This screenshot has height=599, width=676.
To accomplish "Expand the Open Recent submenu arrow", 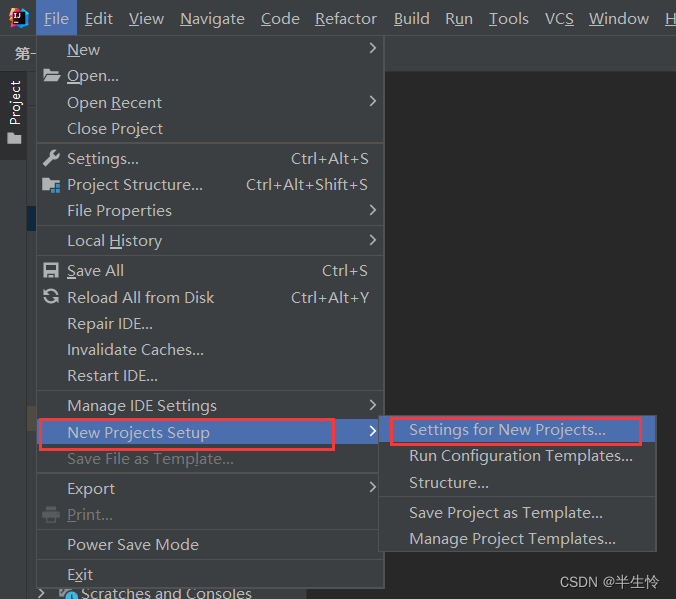I will (372, 101).
